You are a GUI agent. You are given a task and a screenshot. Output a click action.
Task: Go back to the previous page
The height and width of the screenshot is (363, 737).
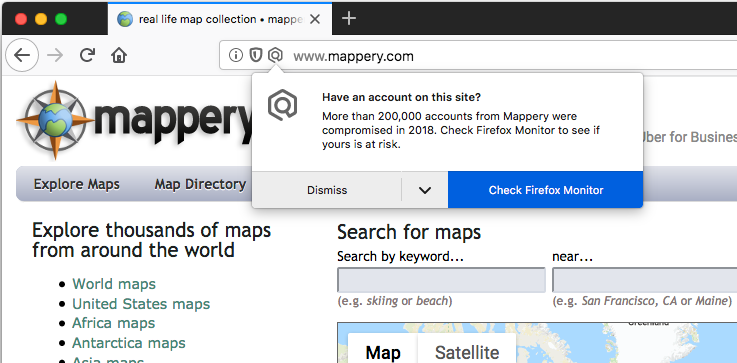pyautogui.click(x=22, y=55)
